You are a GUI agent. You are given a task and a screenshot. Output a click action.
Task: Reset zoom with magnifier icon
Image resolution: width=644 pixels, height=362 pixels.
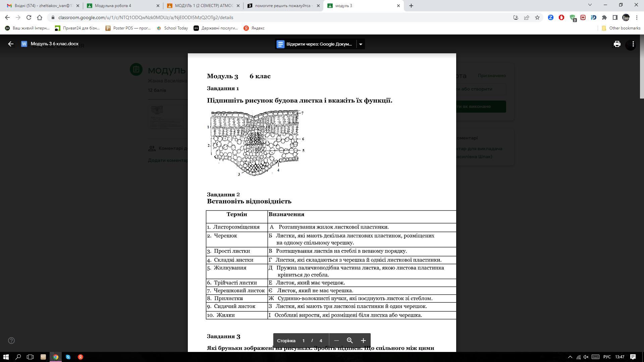coord(350,341)
